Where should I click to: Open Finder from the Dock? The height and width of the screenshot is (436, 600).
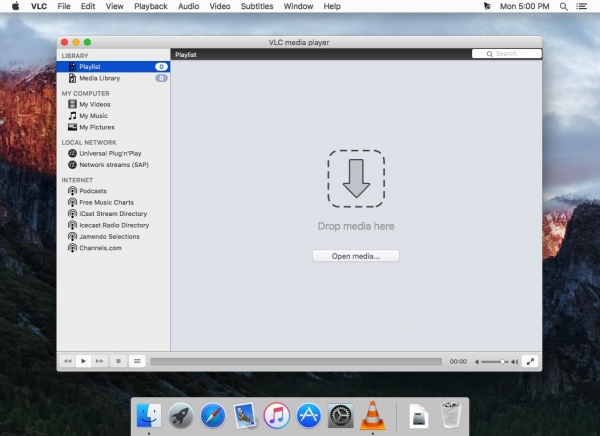tap(148, 415)
